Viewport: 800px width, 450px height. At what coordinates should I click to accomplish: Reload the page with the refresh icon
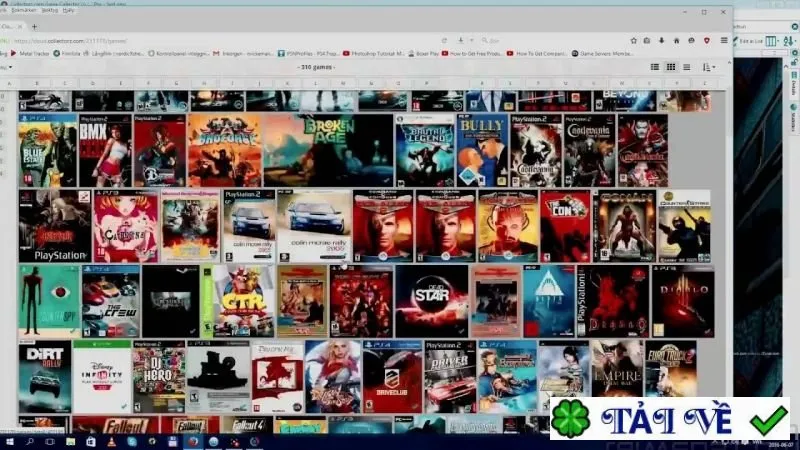pos(444,40)
